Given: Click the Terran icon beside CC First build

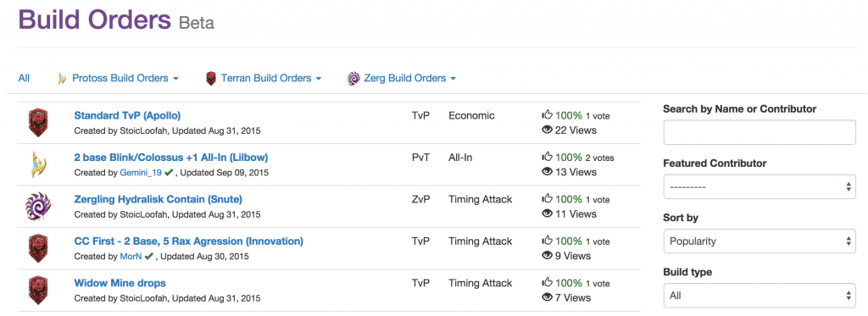Looking at the screenshot, I should point(38,248).
